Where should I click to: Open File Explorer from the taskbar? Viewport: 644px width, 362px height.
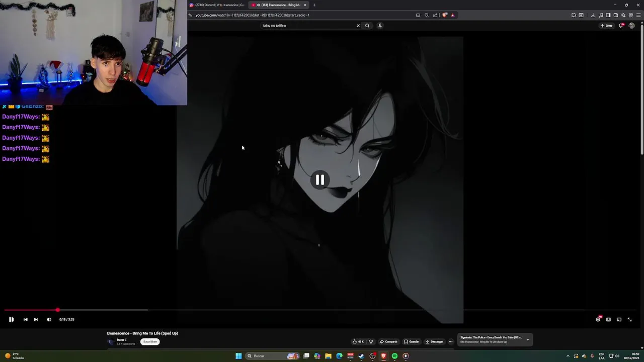(x=328, y=356)
